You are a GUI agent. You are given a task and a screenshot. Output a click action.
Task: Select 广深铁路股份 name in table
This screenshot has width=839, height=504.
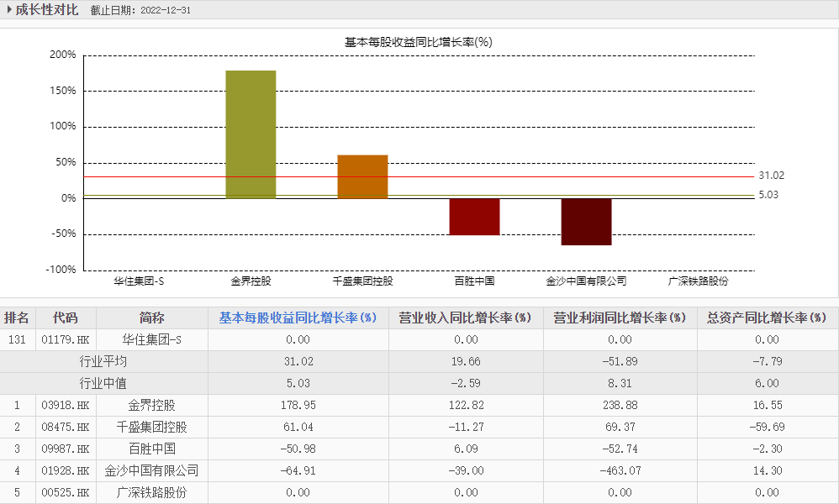click(151, 493)
